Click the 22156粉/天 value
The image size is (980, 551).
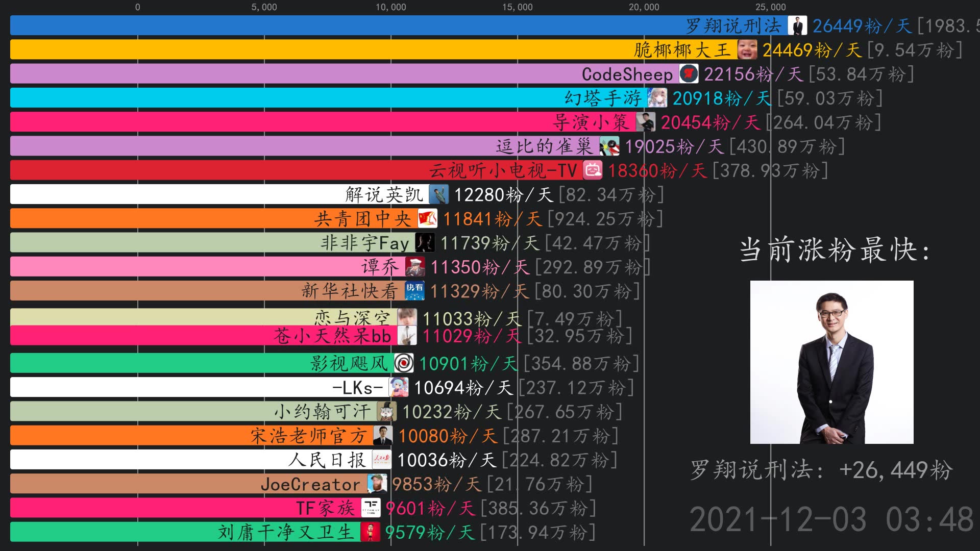coord(754,74)
